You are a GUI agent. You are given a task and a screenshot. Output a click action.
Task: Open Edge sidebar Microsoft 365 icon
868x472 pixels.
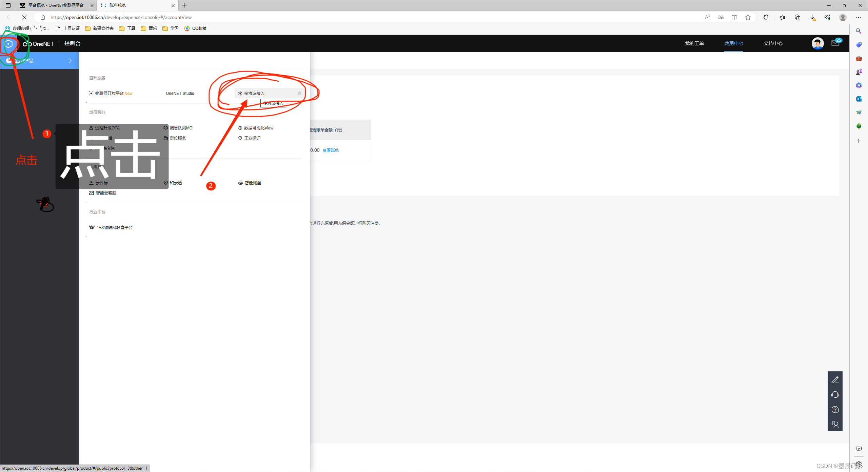pyautogui.click(x=859, y=85)
